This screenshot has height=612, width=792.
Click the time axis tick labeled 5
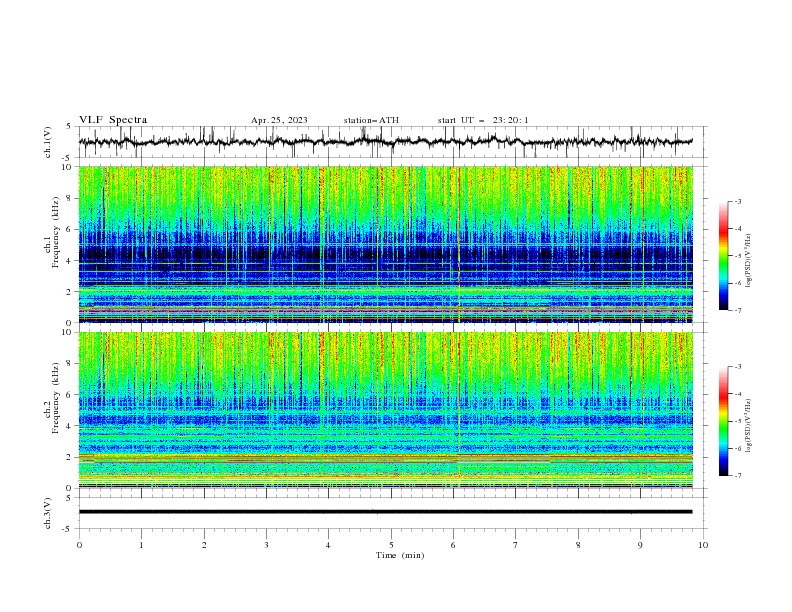tap(391, 545)
